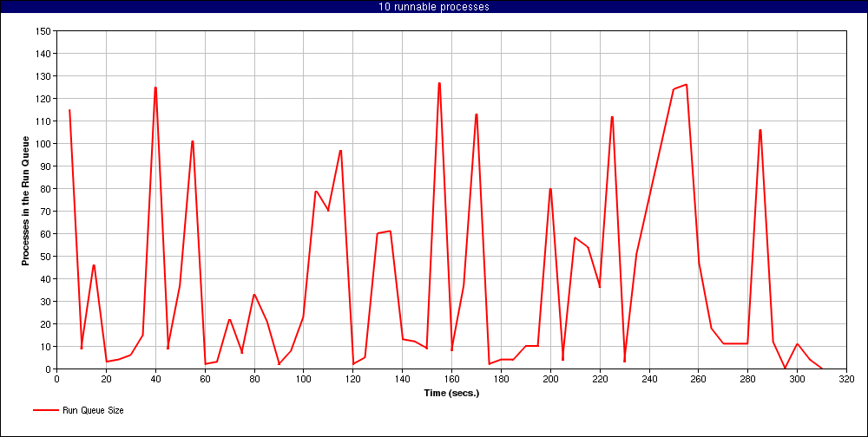Select the data peak at 40 seconds
Screen dimensions: 868x437
pyautogui.click(x=155, y=88)
